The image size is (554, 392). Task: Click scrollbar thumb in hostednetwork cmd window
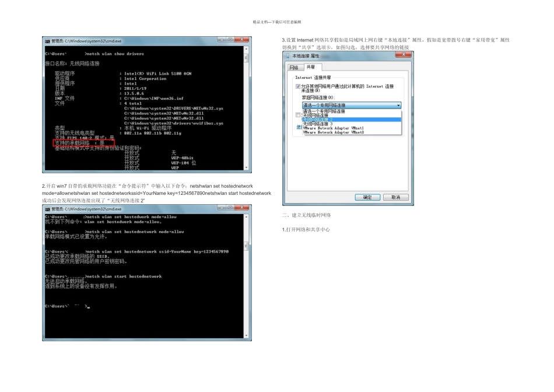pos(246,246)
